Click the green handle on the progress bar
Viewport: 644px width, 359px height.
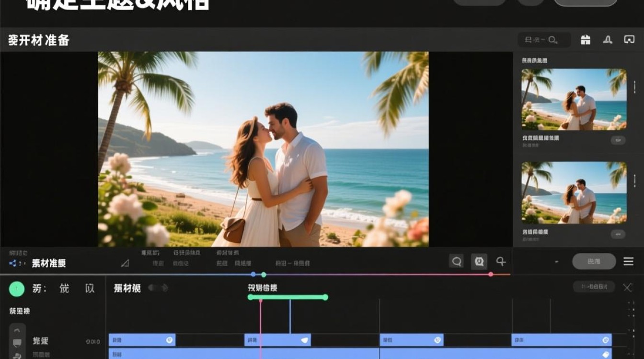pos(264,274)
